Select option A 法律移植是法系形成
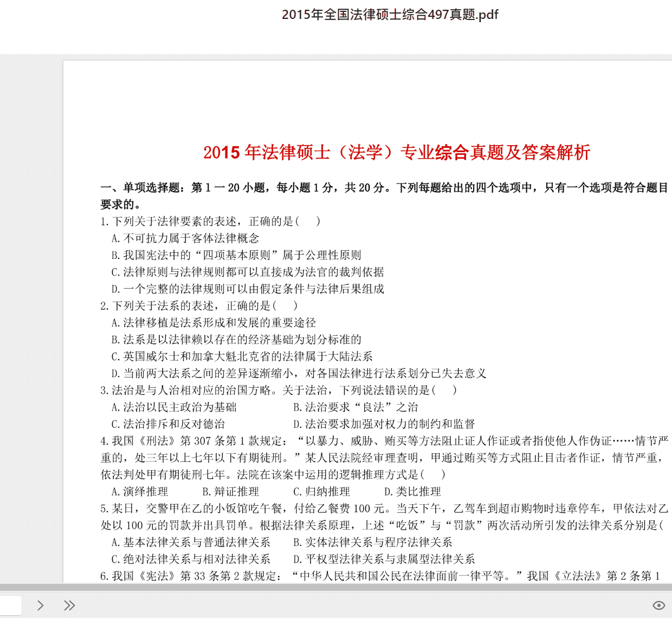 pos(214,323)
